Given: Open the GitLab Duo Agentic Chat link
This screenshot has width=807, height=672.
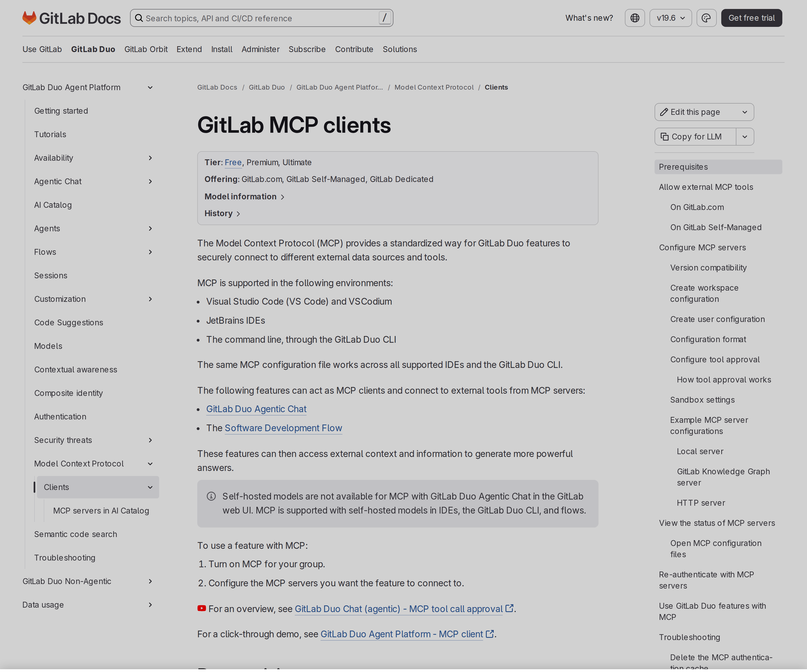Looking at the screenshot, I should point(256,409).
